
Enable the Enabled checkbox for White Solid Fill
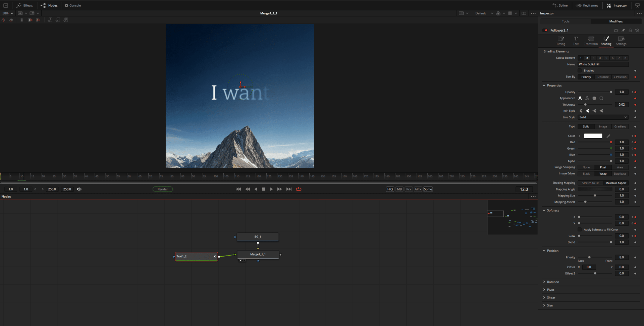580,70
